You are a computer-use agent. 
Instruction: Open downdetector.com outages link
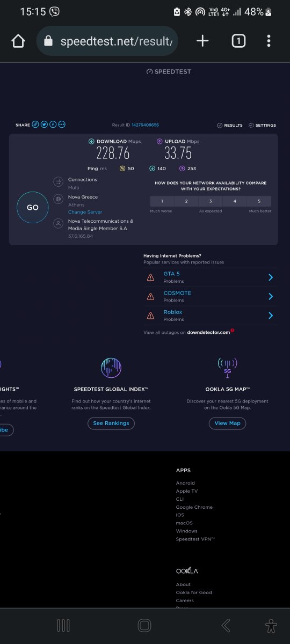208,332
